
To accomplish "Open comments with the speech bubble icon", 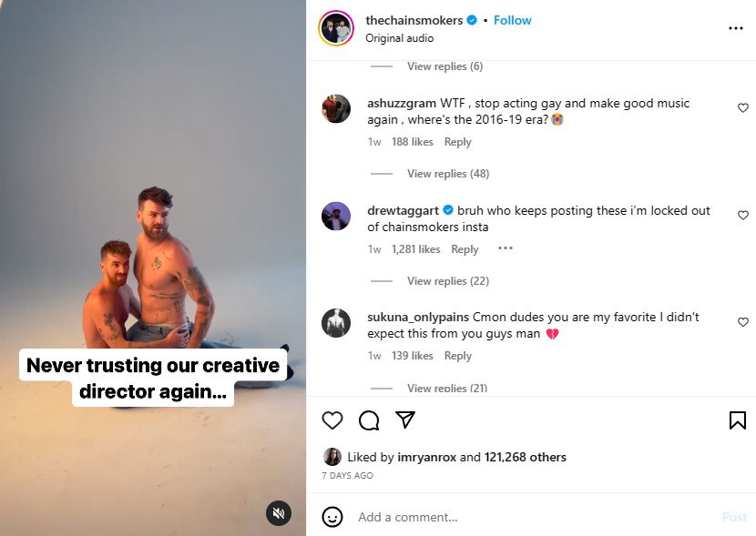I will click(x=369, y=420).
